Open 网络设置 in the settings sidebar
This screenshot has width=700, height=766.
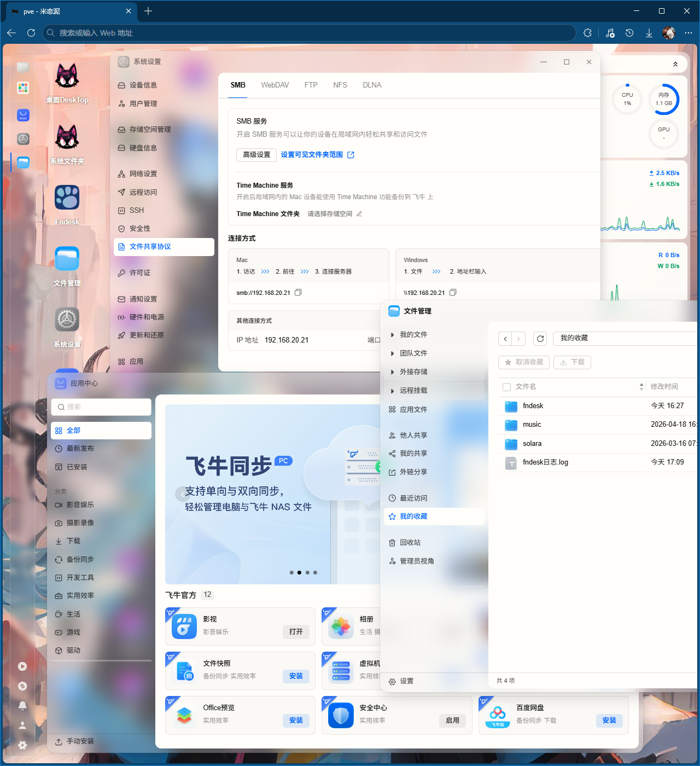pos(141,173)
